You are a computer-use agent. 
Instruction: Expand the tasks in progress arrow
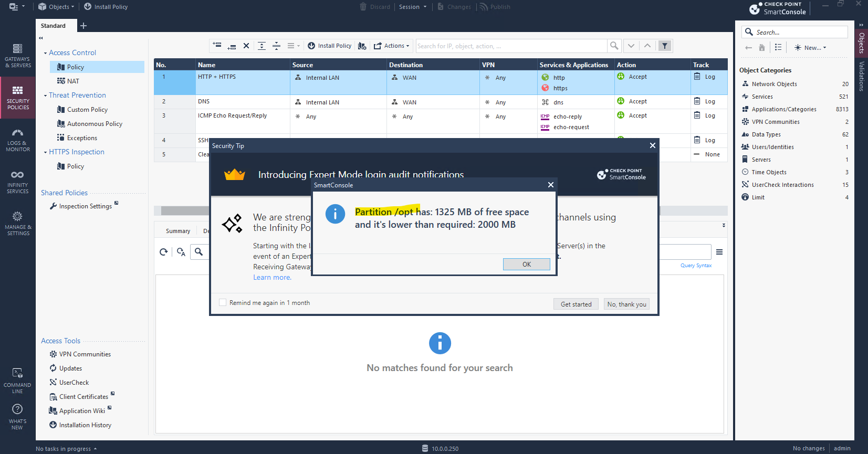click(95, 449)
